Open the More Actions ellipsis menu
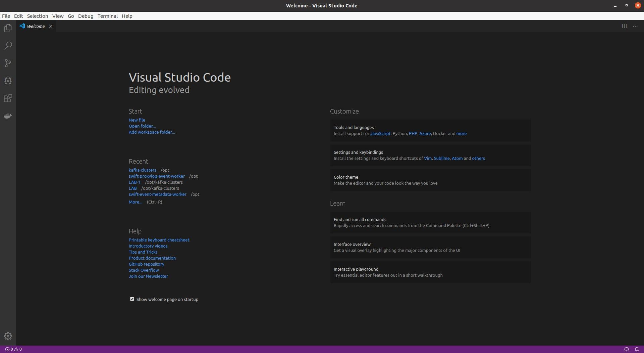The image size is (644, 353). click(x=635, y=26)
